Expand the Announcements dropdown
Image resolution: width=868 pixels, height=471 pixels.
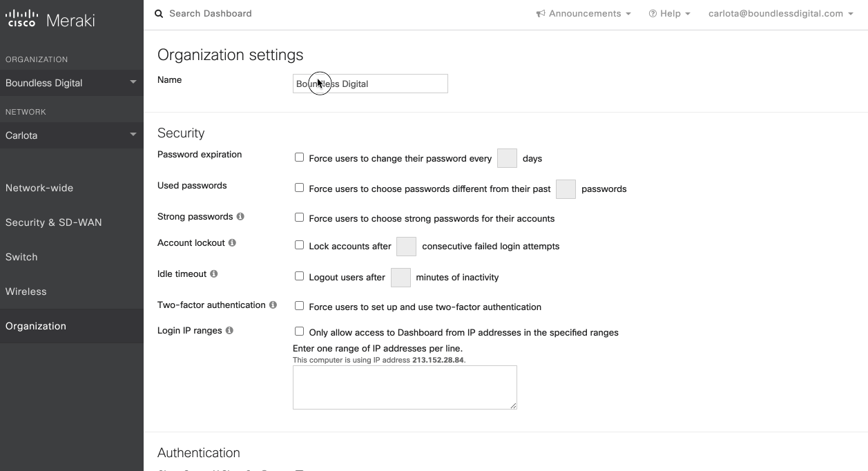(584, 14)
